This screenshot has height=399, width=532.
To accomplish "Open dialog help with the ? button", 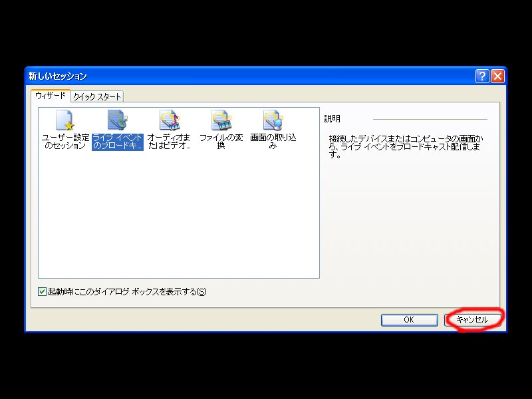I will click(x=482, y=76).
